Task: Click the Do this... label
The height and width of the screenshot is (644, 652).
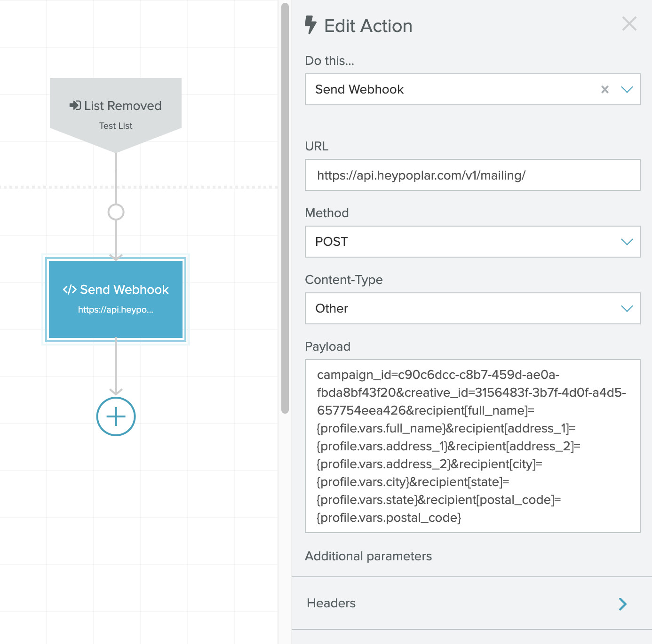Action: click(330, 61)
